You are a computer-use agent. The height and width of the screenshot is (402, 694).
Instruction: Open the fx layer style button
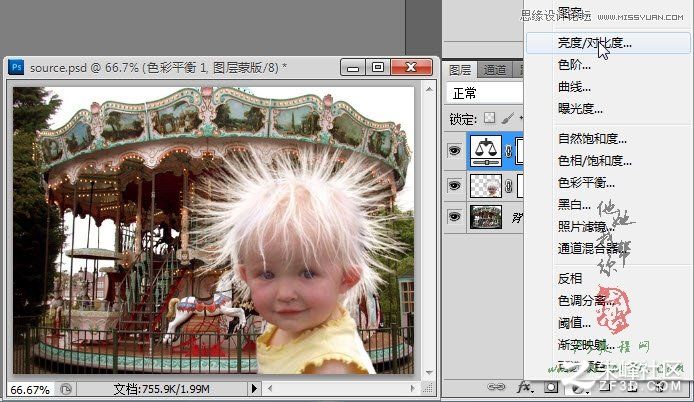524,387
